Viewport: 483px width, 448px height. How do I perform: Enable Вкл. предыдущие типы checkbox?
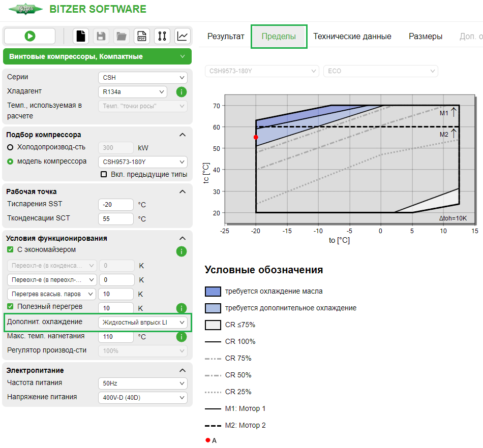(104, 174)
